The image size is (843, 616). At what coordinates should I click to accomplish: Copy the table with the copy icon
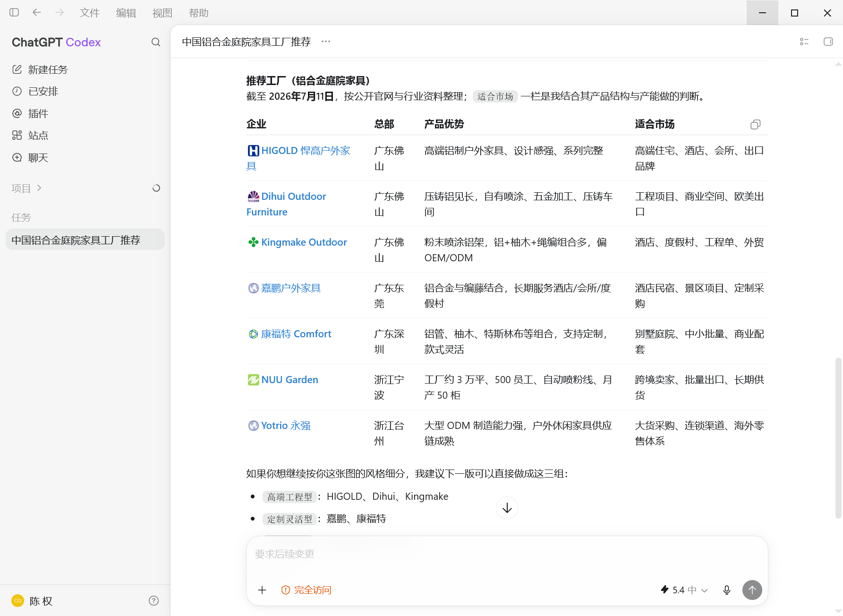(755, 124)
